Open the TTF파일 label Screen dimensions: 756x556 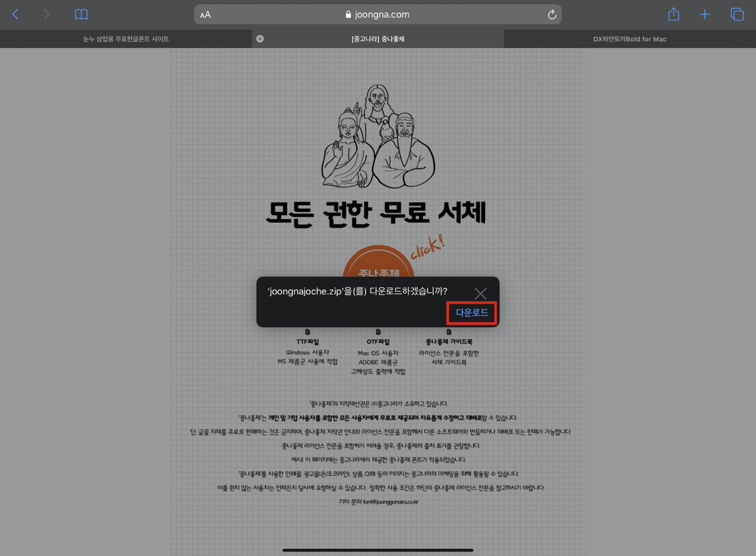308,342
